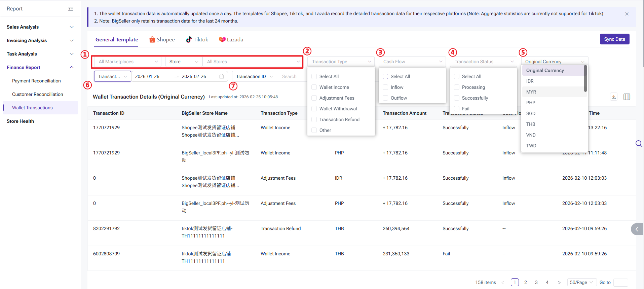Click the Go to page input

[620, 283]
